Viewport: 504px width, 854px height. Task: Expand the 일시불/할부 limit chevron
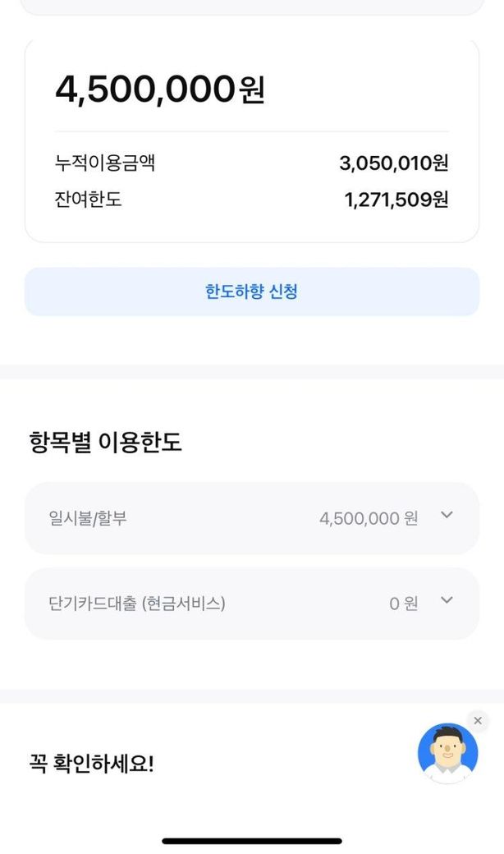[447, 515]
